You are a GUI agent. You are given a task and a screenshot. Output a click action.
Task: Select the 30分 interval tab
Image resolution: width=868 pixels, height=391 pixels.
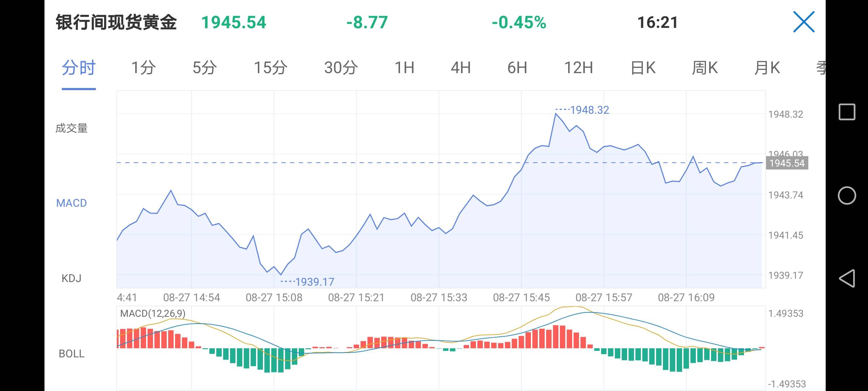click(x=341, y=68)
